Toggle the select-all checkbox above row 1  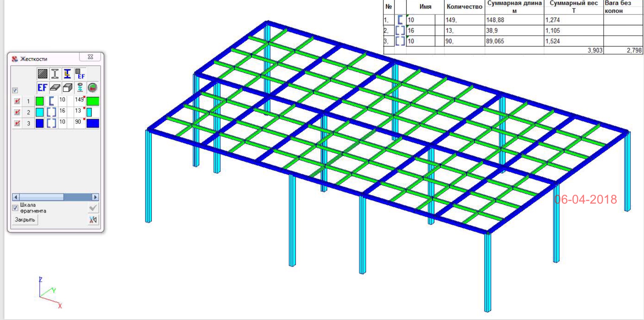[x=15, y=90]
